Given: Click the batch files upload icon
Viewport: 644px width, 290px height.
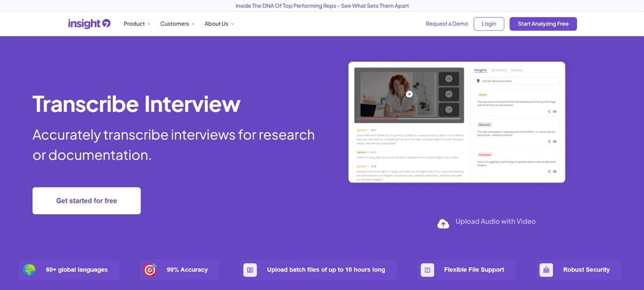Looking at the screenshot, I should tap(250, 270).
